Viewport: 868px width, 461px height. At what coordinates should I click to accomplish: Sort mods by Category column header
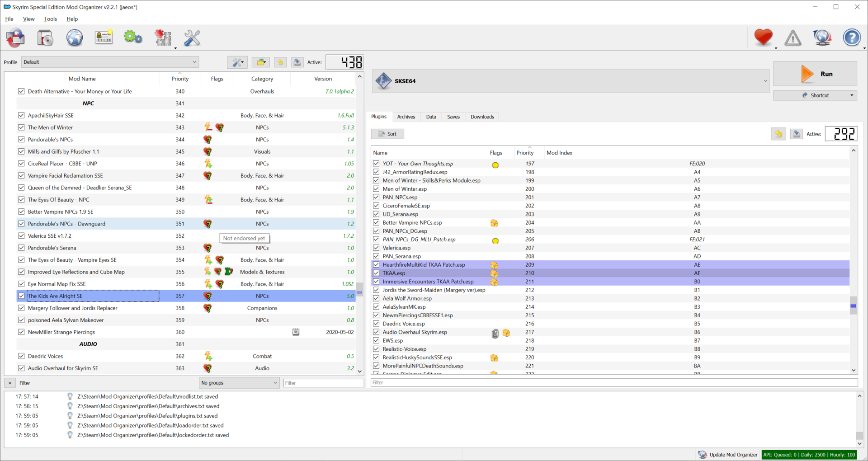coord(262,79)
